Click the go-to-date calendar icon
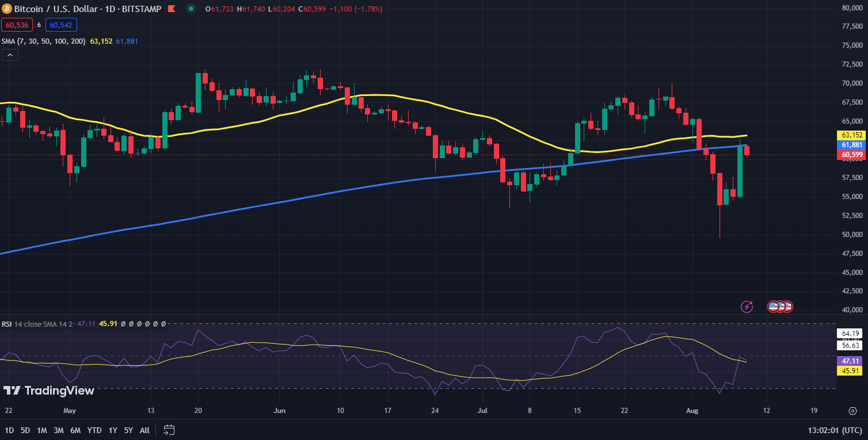Viewport: 868px width, 440px height. pos(168,429)
